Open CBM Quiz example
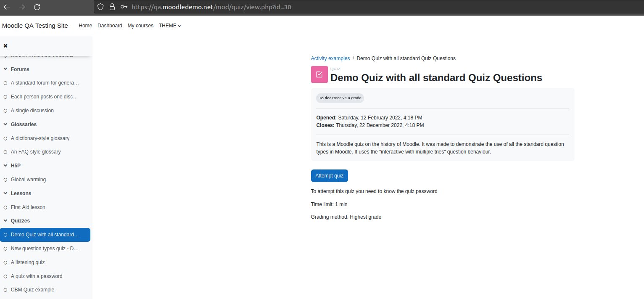 pyautogui.click(x=32, y=290)
